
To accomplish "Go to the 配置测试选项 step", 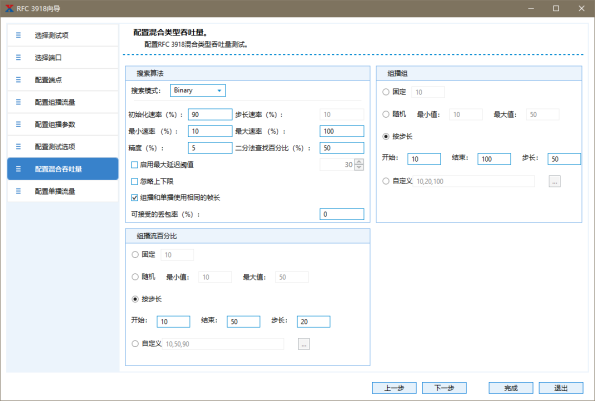I will point(63,146).
